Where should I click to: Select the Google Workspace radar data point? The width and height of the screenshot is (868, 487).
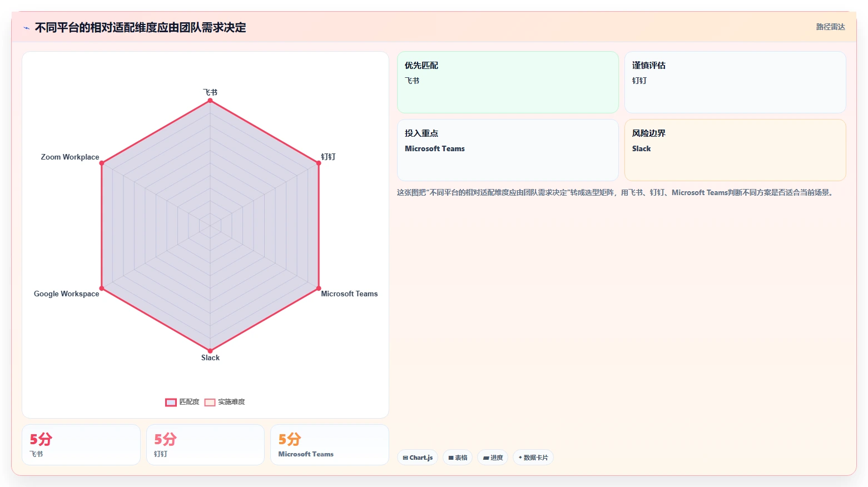102,288
